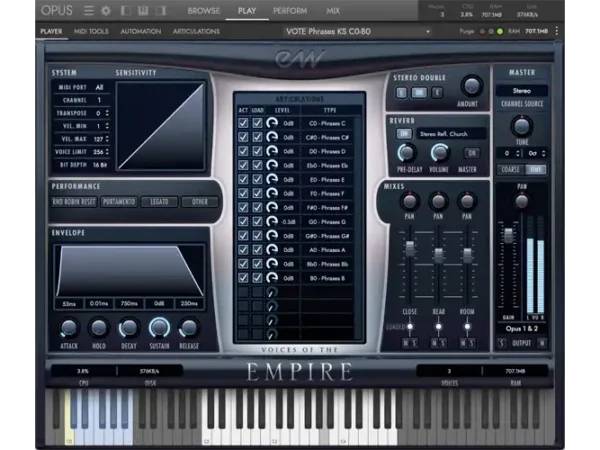Uncheck Act checkbox for D0 - Phrases D
Image resolution: width=600 pixels, height=450 pixels.
(243, 151)
